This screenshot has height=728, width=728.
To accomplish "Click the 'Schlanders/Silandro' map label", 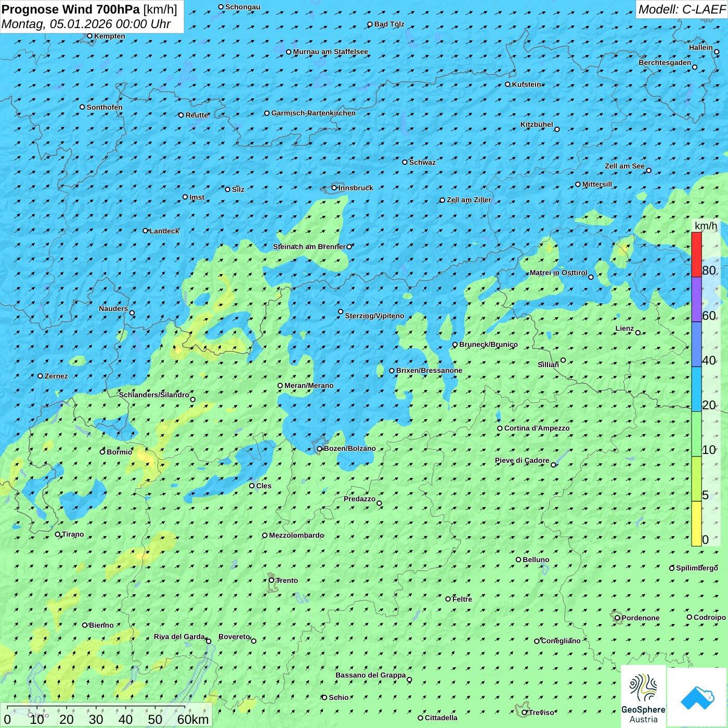I will pos(154,395).
